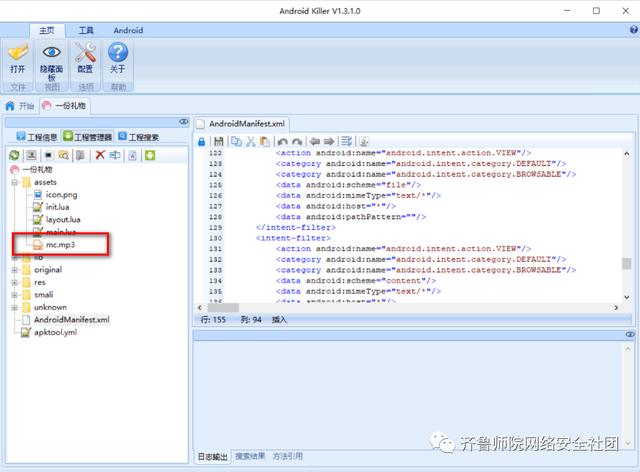
Task: Switch to 工程信息 panel tab
Action: pyautogui.click(x=37, y=137)
